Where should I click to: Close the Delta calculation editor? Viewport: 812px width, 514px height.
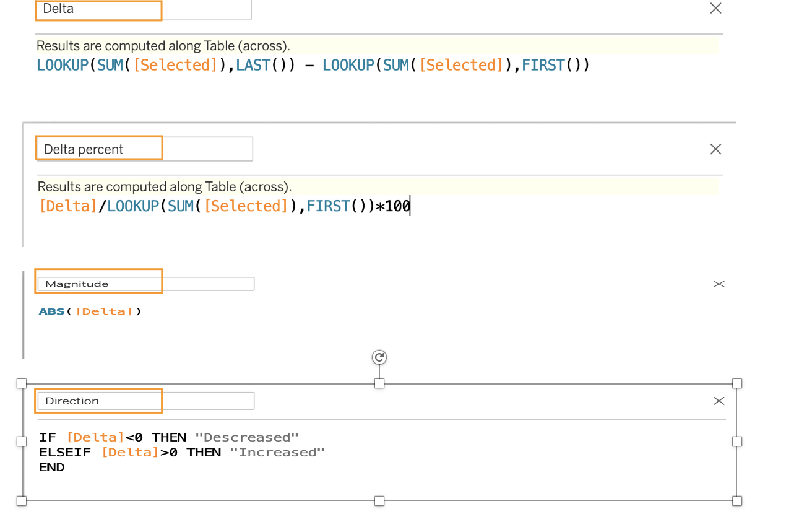[x=715, y=8]
